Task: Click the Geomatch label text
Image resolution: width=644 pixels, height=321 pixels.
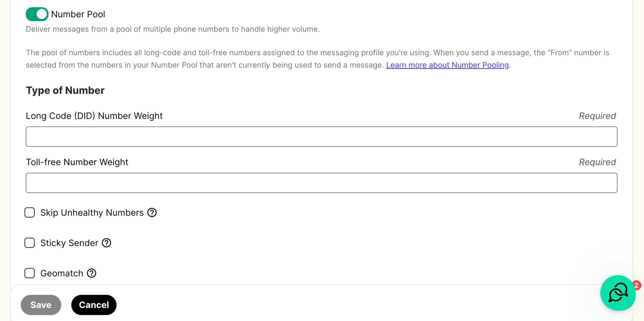Action: [62, 273]
